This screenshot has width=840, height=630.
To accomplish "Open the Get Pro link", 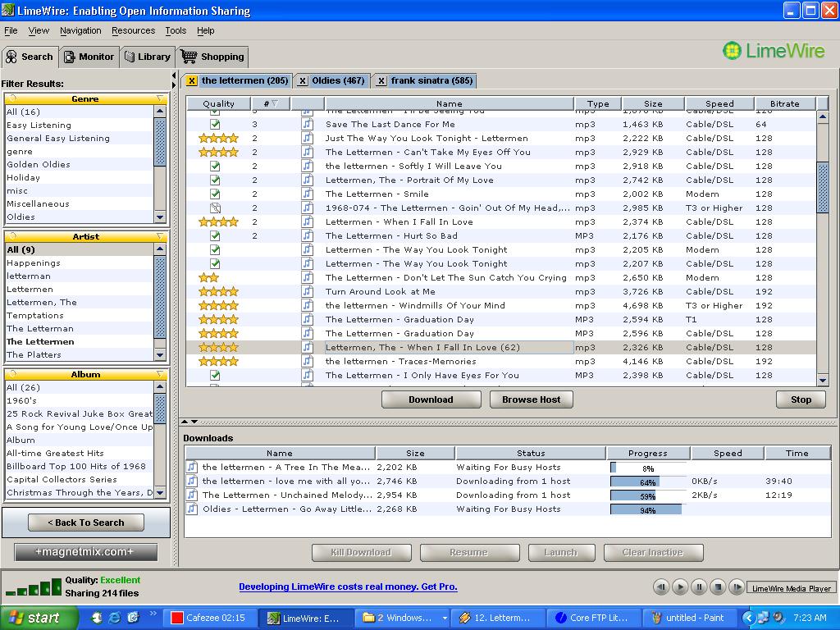I will coord(348,587).
